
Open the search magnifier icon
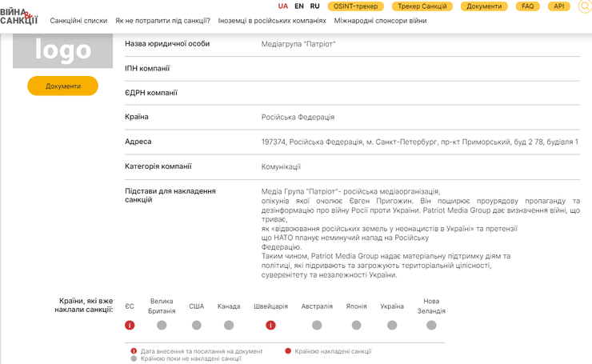coord(585,6)
